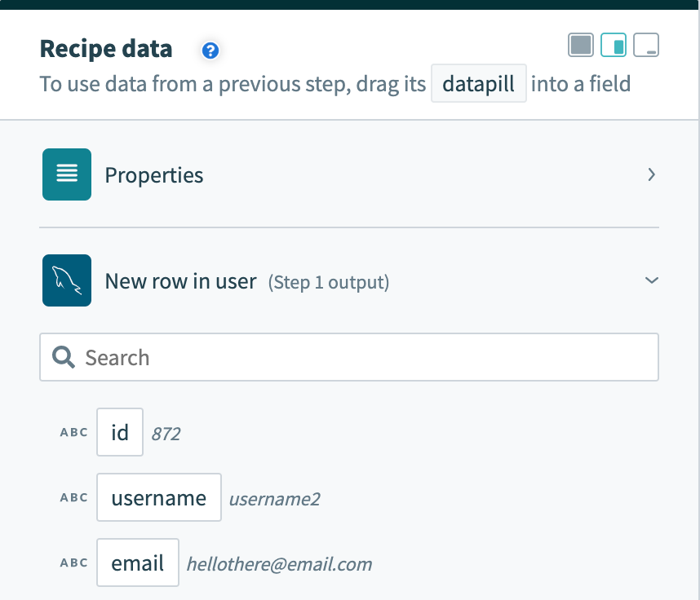Click the blue help question mark icon

point(210,51)
